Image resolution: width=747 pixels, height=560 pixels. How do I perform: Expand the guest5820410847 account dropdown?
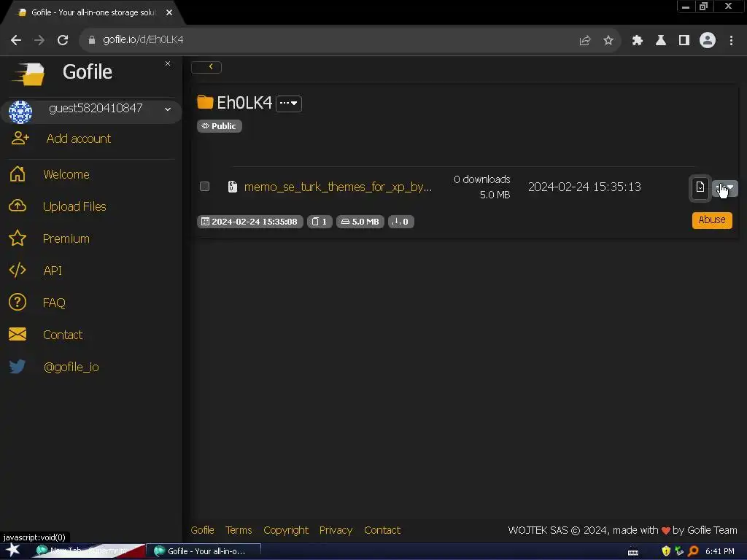(168, 109)
